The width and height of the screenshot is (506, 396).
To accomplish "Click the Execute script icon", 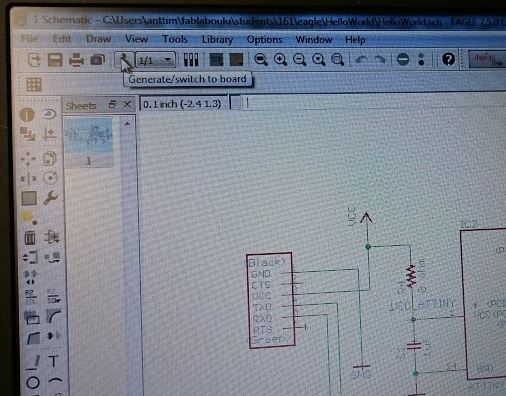I will point(216,60).
